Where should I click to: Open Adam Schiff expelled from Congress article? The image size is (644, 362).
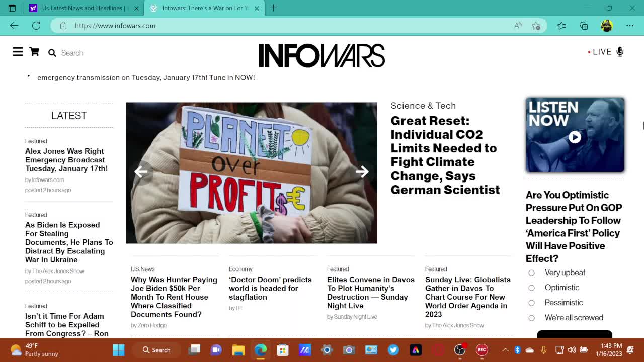[x=67, y=324]
